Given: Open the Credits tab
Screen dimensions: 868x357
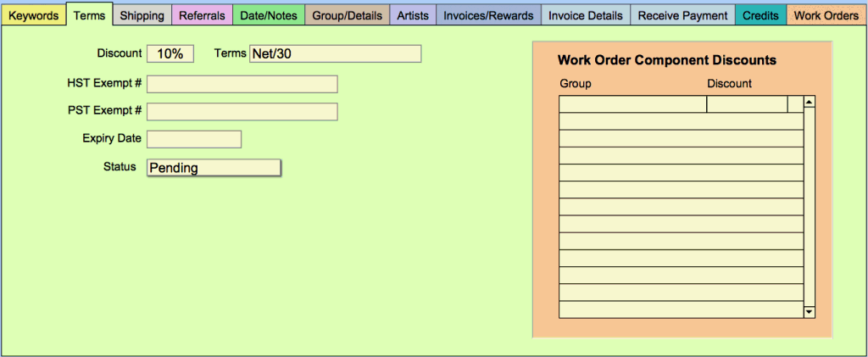Looking at the screenshot, I should 760,15.
